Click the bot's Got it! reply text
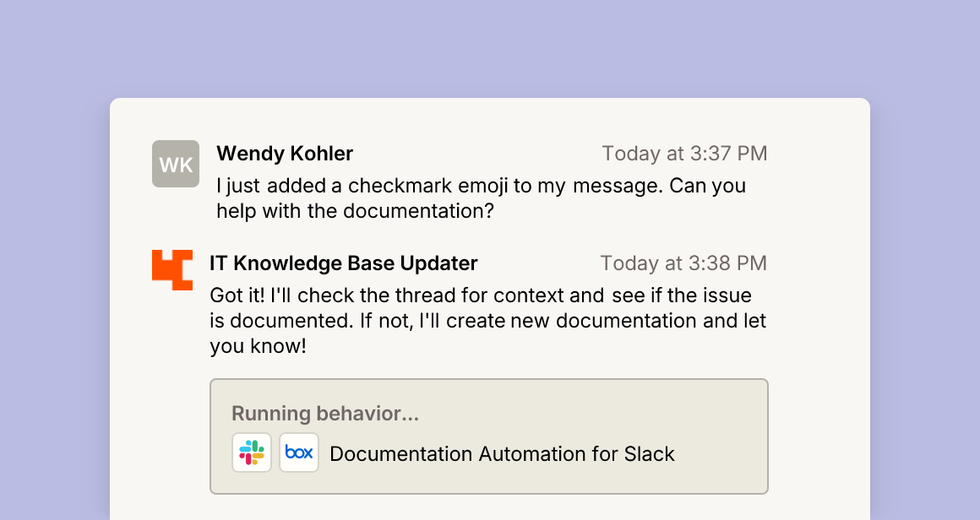The image size is (980, 520). click(x=488, y=320)
